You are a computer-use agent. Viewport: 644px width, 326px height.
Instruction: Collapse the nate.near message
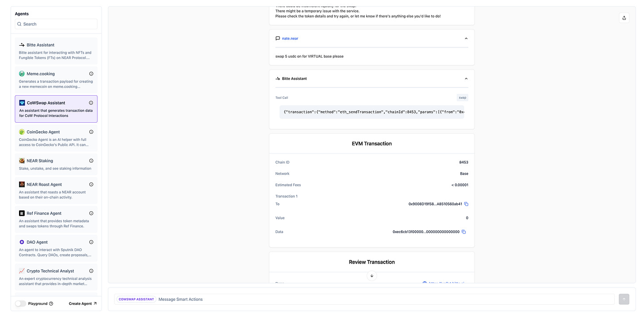click(x=466, y=39)
